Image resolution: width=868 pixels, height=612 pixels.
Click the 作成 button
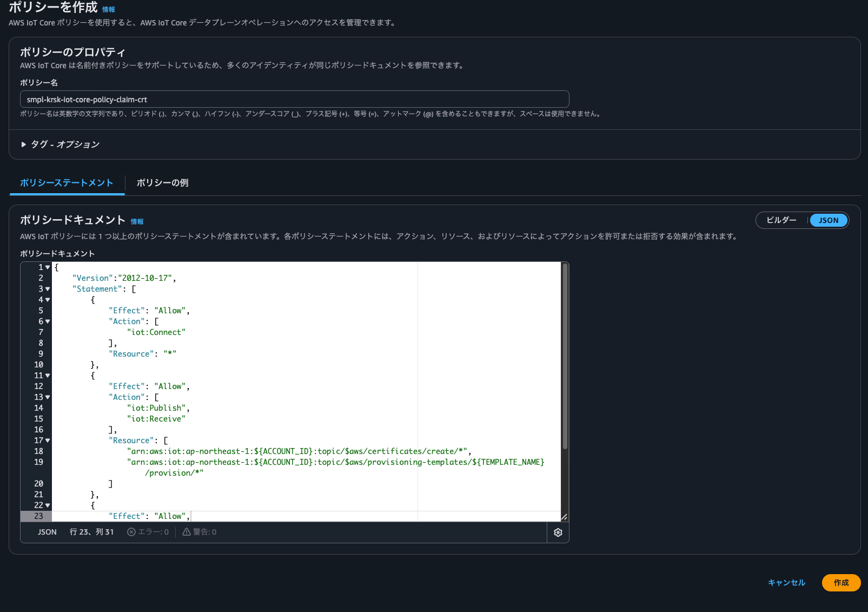841,583
